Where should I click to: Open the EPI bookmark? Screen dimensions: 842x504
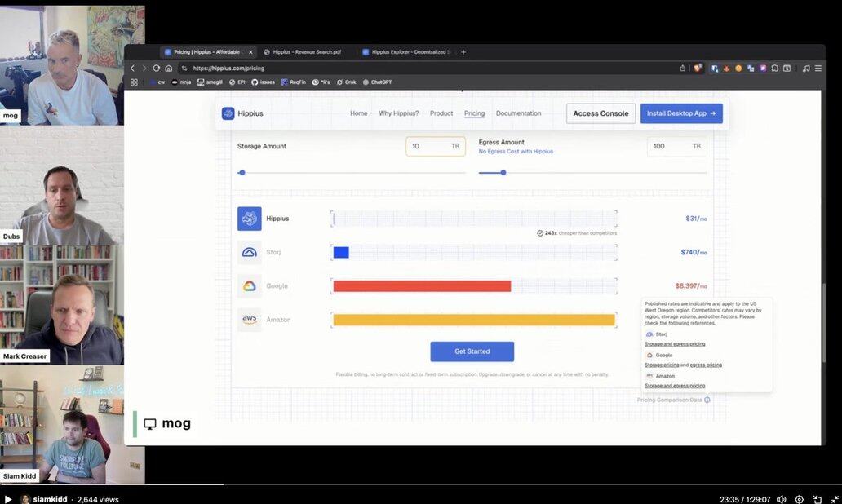tap(237, 82)
